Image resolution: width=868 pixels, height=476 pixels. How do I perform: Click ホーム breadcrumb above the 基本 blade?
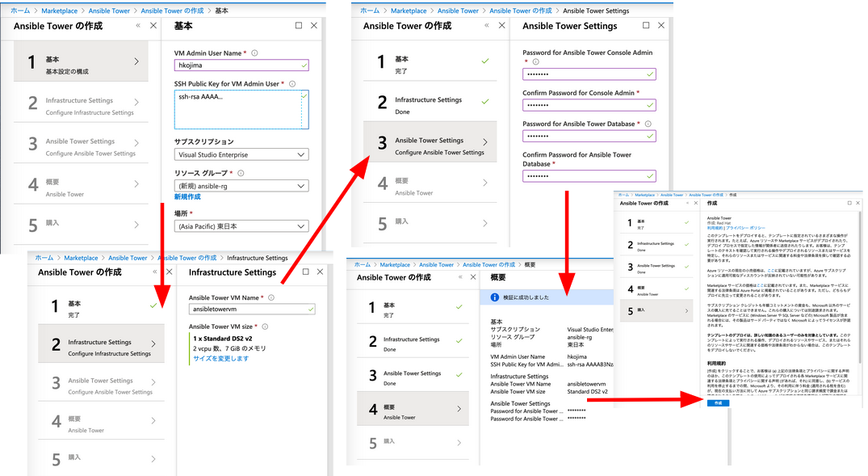coord(20,11)
